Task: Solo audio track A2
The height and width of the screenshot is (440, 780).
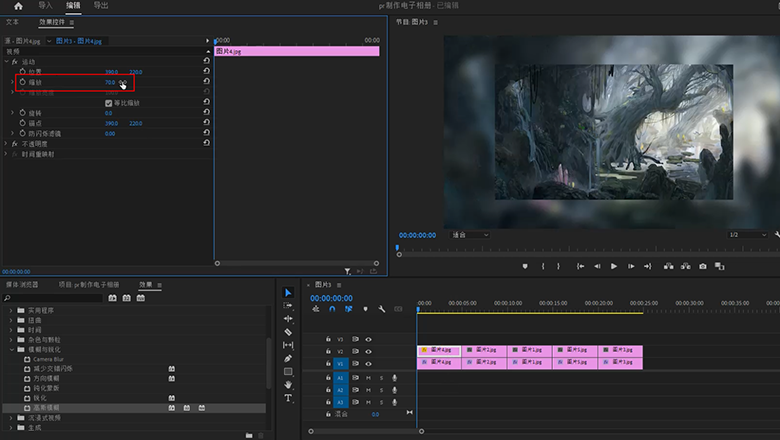Action: 382,390
